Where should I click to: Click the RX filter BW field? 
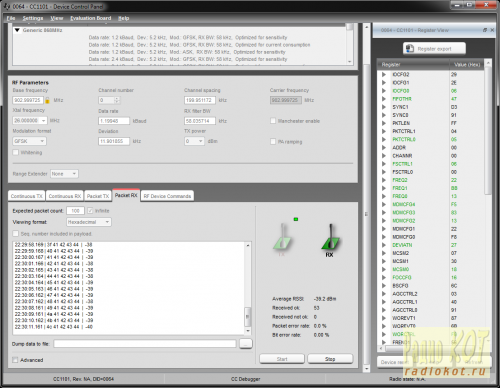point(200,121)
